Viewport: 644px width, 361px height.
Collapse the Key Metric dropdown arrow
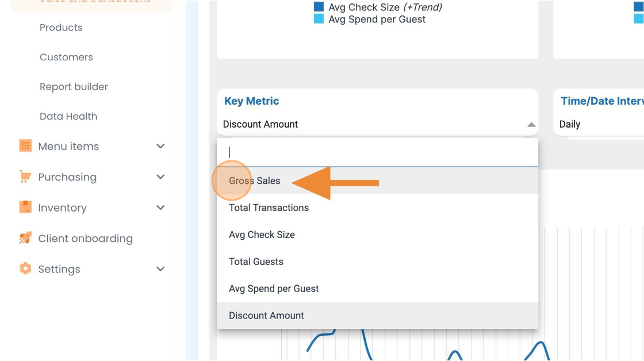[x=531, y=124]
